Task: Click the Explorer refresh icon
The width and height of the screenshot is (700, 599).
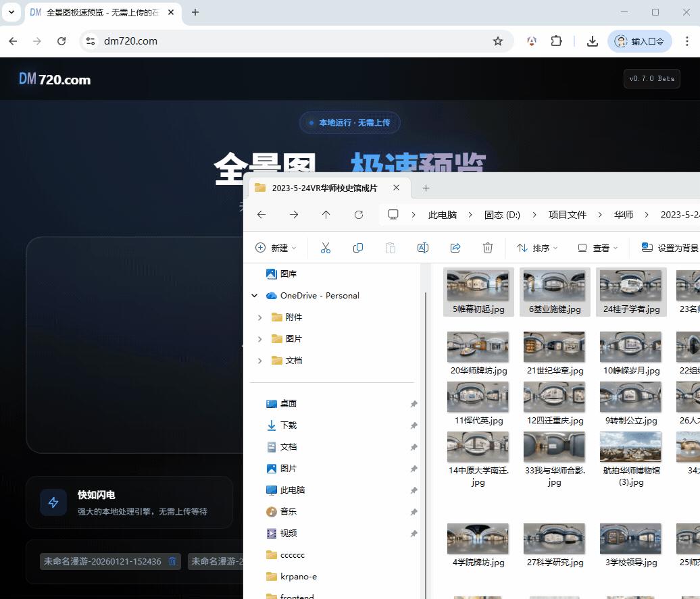Action: [x=359, y=215]
